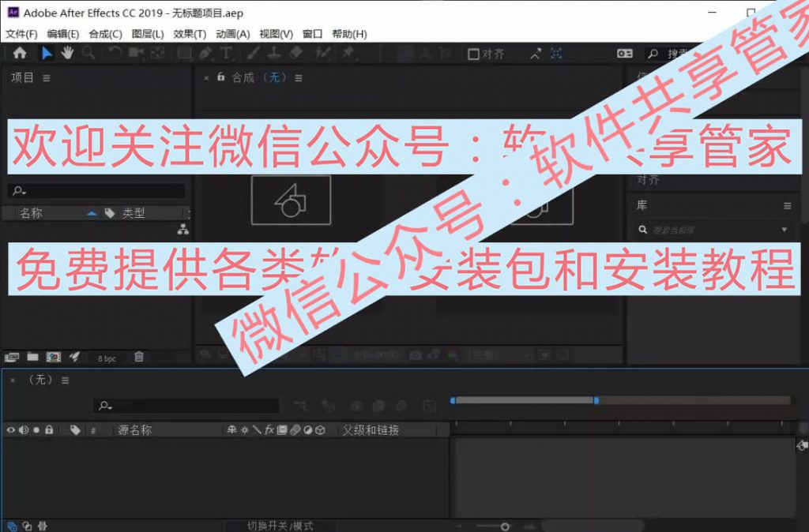Click the rocket icon in Project panel footer

(x=75, y=357)
